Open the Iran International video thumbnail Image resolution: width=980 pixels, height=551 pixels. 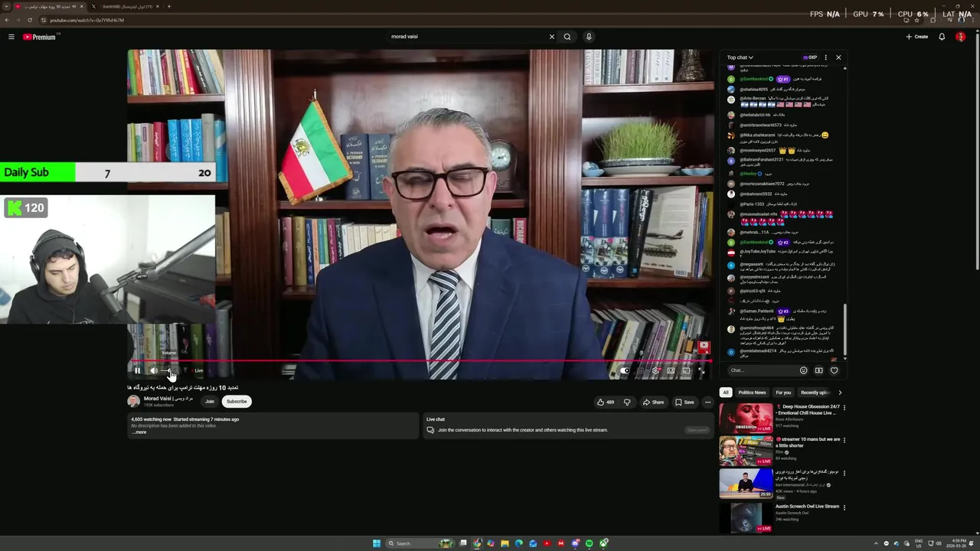tap(746, 484)
